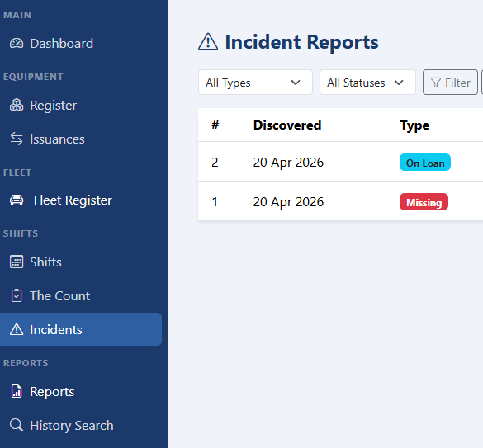Click the MAIN section label
The image size is (483, 448).
click(17, 15)
